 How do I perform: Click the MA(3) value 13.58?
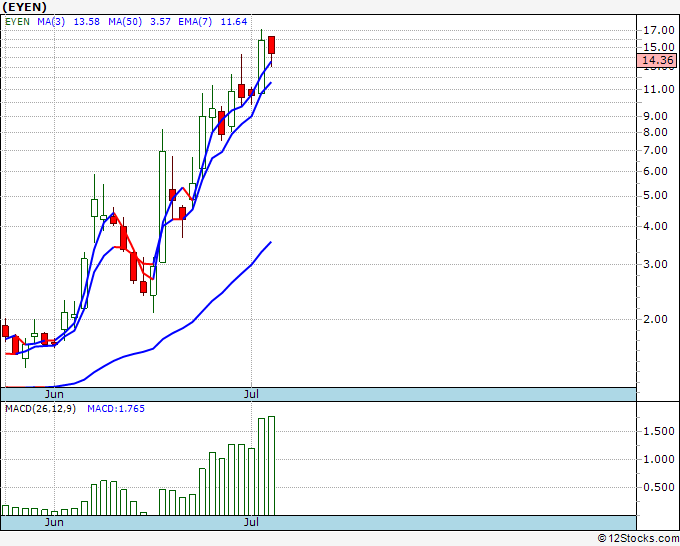[87, 22]
